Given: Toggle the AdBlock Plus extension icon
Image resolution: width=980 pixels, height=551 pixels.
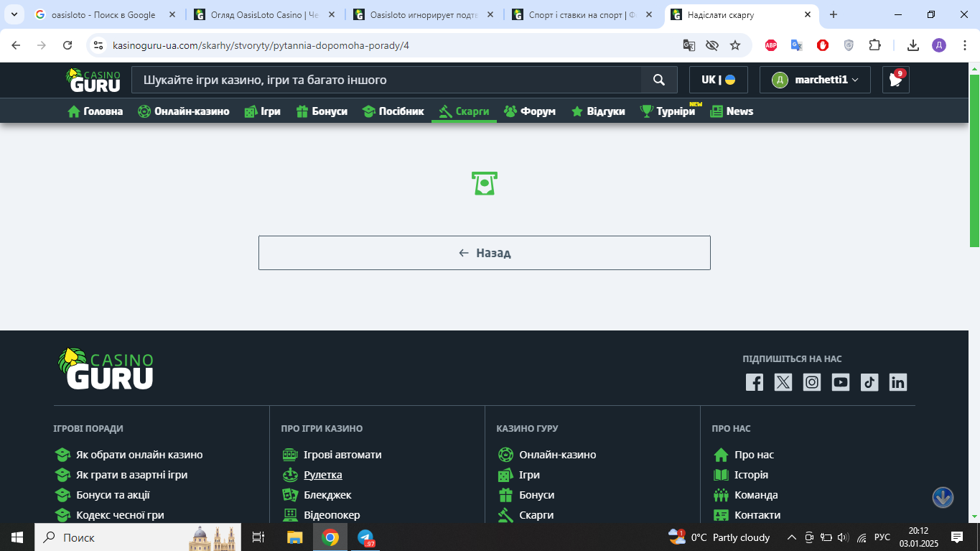Looking at the screenshot, I should [x=771, y=45].
